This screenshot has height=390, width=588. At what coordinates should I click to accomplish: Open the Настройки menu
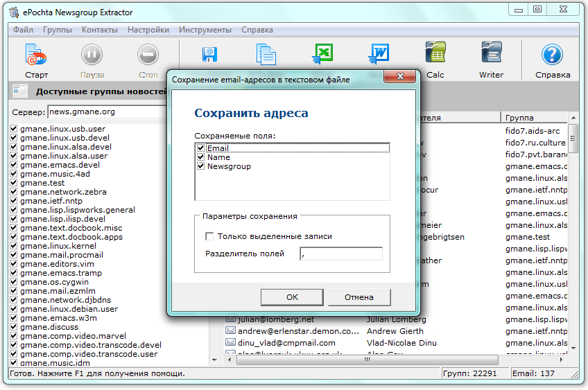148,30
